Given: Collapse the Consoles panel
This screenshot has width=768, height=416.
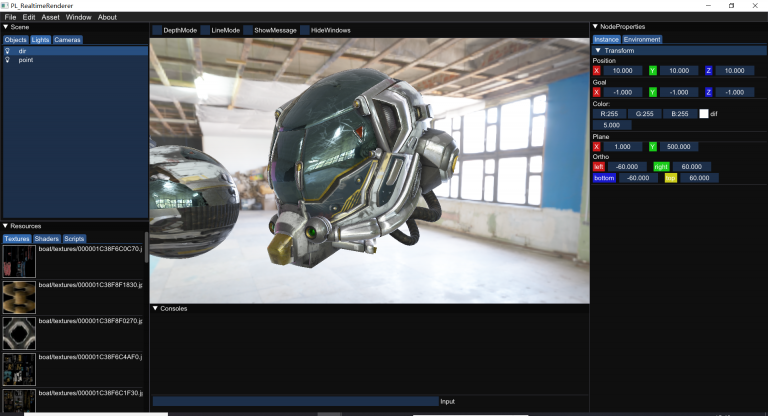Looking at the screenshot, I should coord(155,308).
